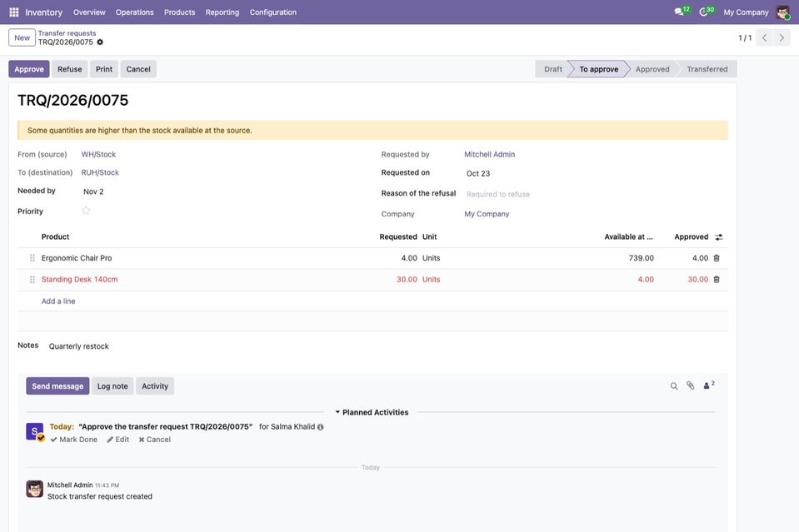
Task: Grab the drag handle for Ergonomic Chair Pro
Action: click(x=32, y=258)
